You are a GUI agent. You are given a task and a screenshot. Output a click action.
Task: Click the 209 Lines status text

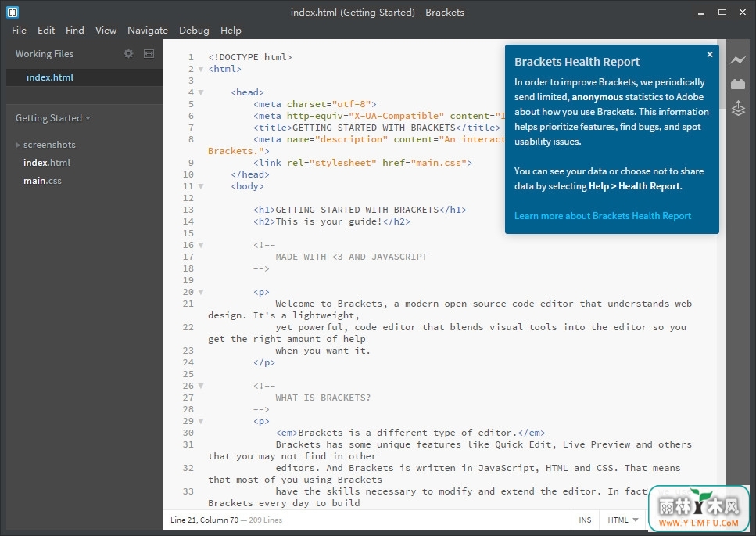(x=266, y=520)
